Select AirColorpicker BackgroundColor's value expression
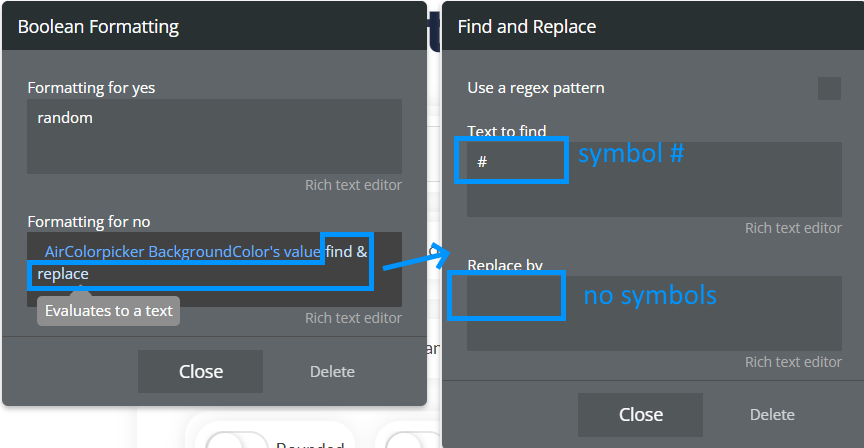Viewport: 864px width, 448px height. point(182,252)
